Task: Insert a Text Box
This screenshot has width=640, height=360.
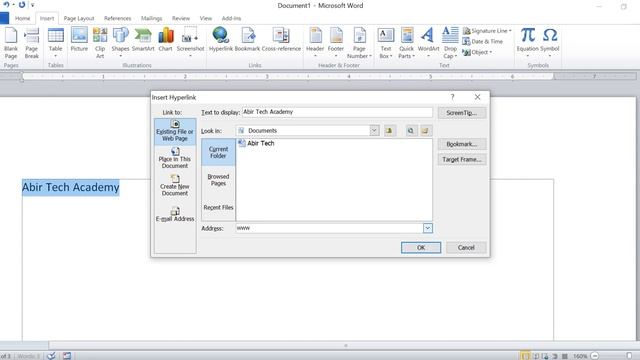Action: point(386,43)
